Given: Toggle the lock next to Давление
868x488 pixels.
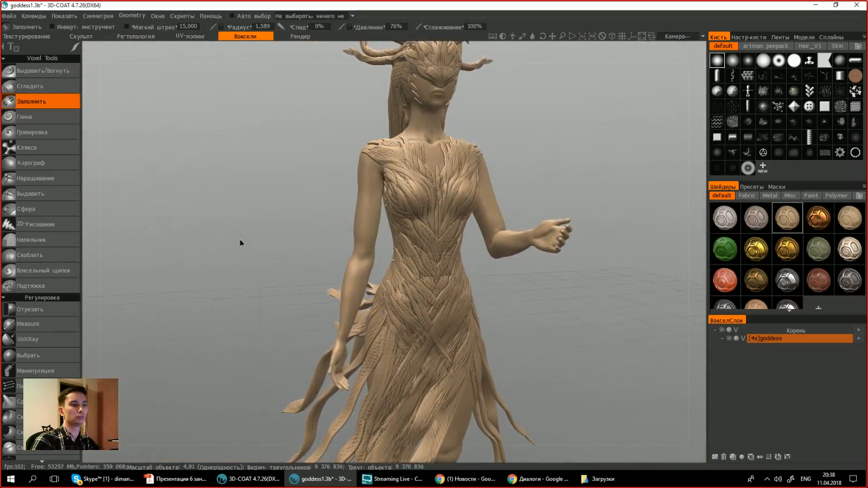Looking at the screenshot, I should pyautogui.click(x=349, y=27).
